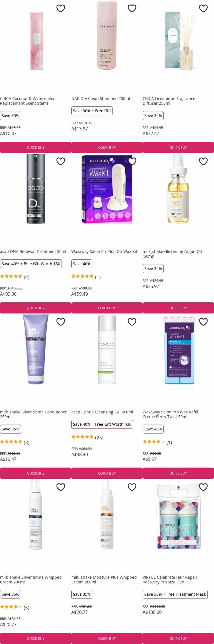The height and width of the screenshot is (644, 214).
Task: Open VIRTUE Celebrate Hair Repair Duo product link
Action: tap(170, 580)
